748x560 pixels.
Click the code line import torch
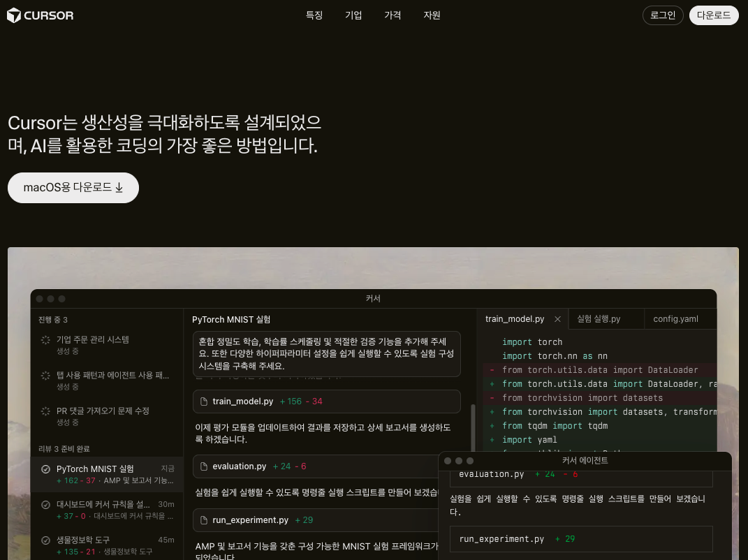pyautogui.click(x=532, y=342)
